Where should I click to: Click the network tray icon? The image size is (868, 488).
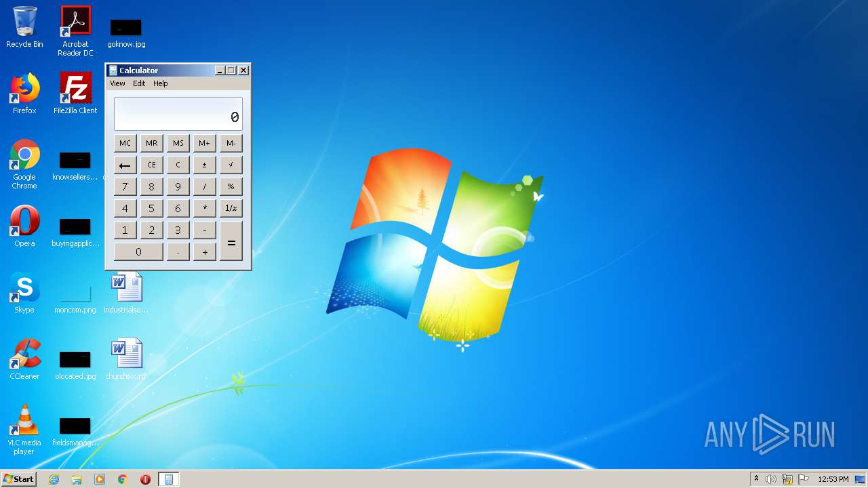(x=787, y=479)
